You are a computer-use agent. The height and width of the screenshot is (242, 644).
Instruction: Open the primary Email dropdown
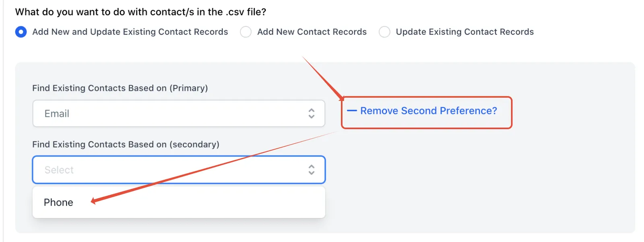[179, 114]
